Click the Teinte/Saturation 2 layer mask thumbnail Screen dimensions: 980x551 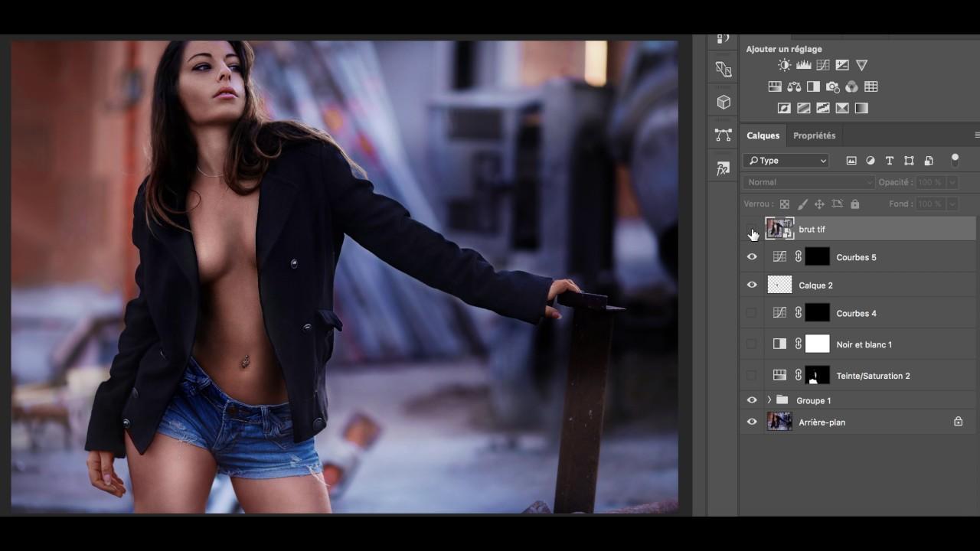tap(817, 375)
